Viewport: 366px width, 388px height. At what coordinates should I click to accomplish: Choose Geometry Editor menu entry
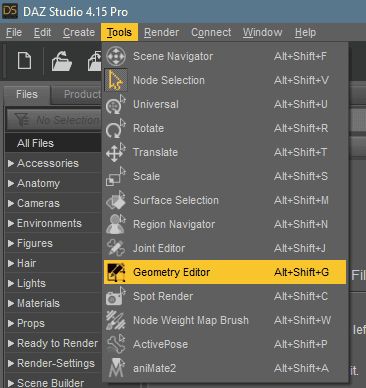tap(225, 272)
